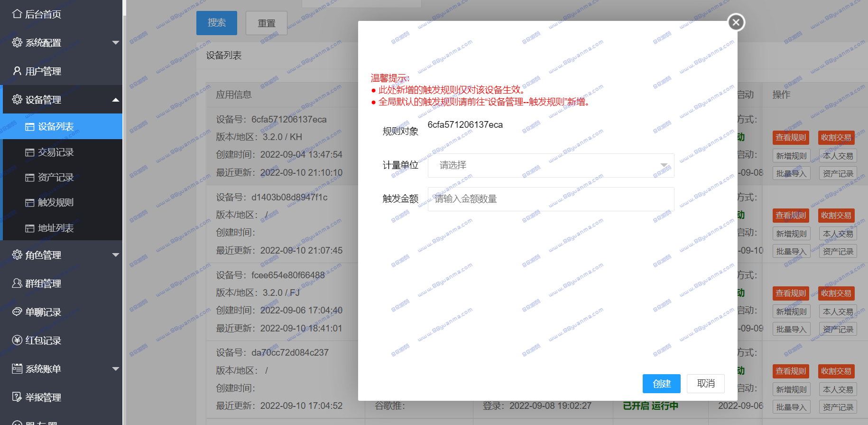
Task: Click 收割交易 for device da70cc72d084c237
Action: pyautogui.click(x=836, y=371)
